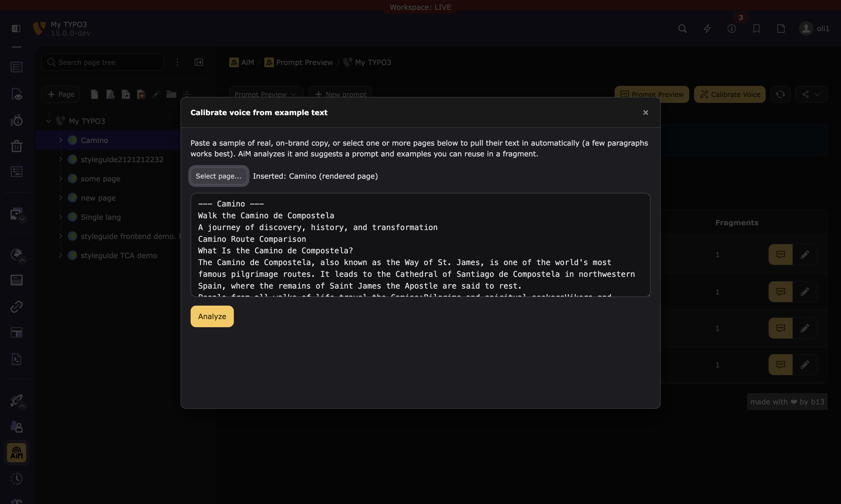
Task: Open the Link module chain icon
Action: pos(16,307)
